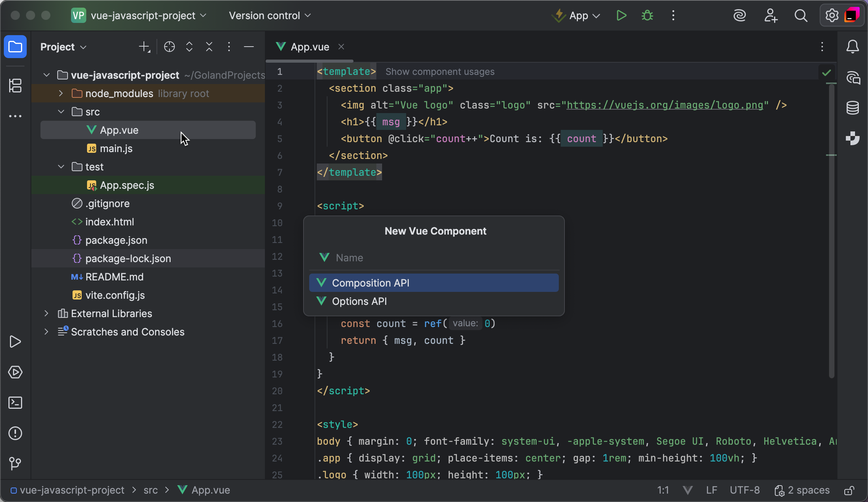This screenshot has width=868, height=502.
Task: Collapse the src folder
Action: (61, 112)
